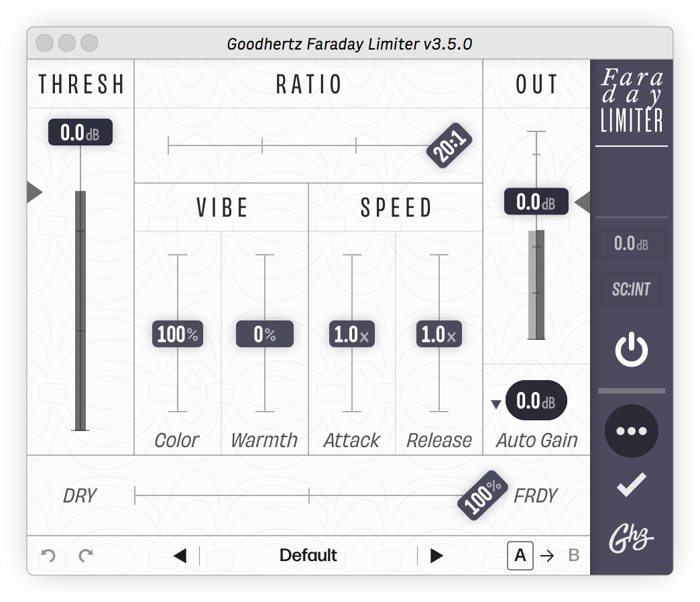Image resolution: width=700 pixels, height=602 pixels.
Task: Click the sidebar 0.0 dB value box
Action: [x=631, y=243]
